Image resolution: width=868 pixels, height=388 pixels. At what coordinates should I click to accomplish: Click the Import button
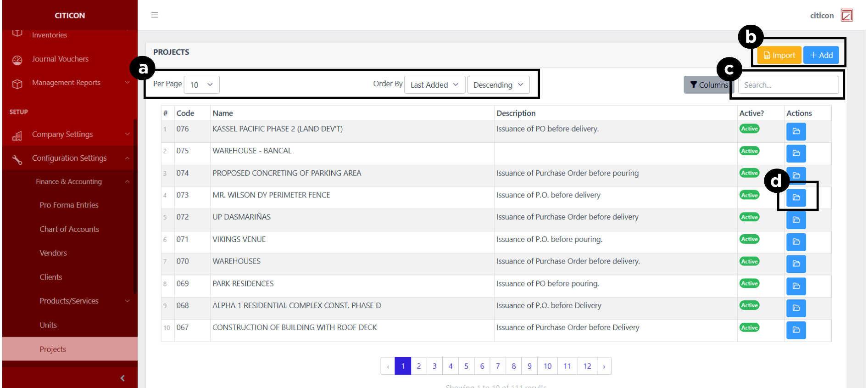pos(779,56)
